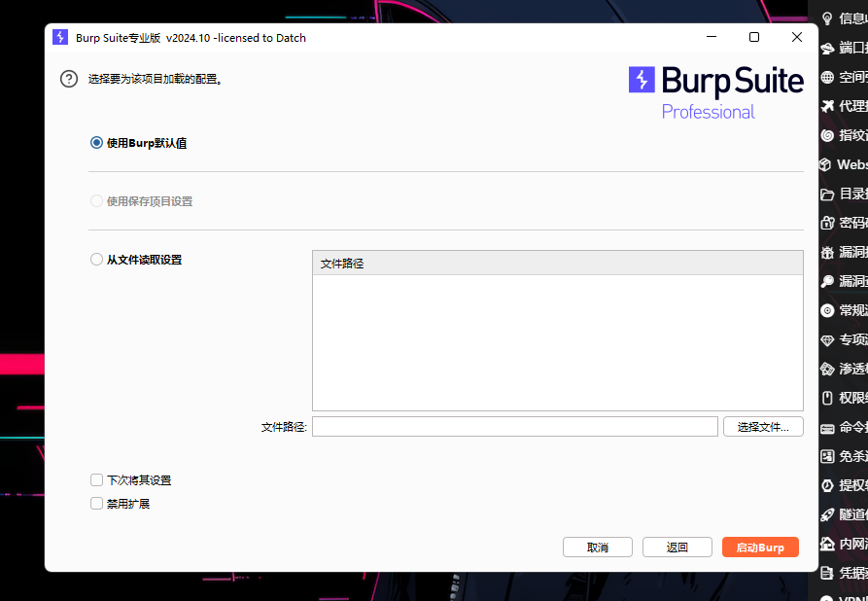Click the Burp Suite lightning logo in title bar
This screenshot has width=868, height=601.
(61, 37)
